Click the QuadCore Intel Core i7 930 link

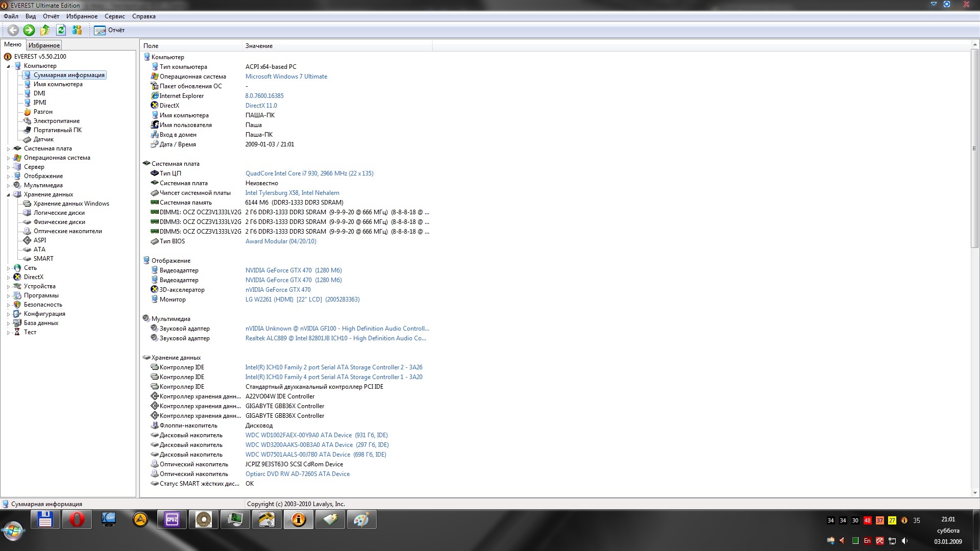[309, 173]
